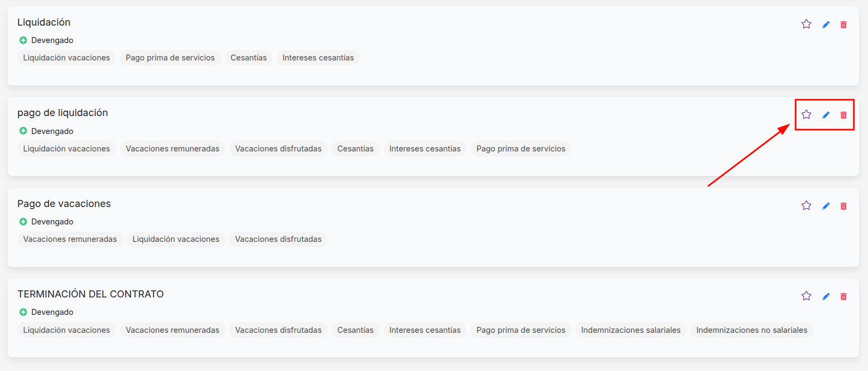
Task: Star the Pago de vacaciones card
Action: (807, 205)
